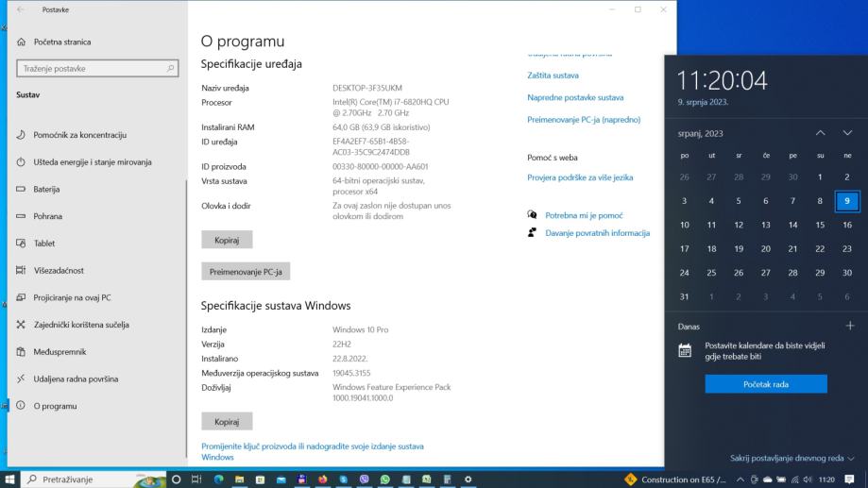This screenshot has width=868, height=488.
Task: Open the Windows Start menu
Action: 9,480
